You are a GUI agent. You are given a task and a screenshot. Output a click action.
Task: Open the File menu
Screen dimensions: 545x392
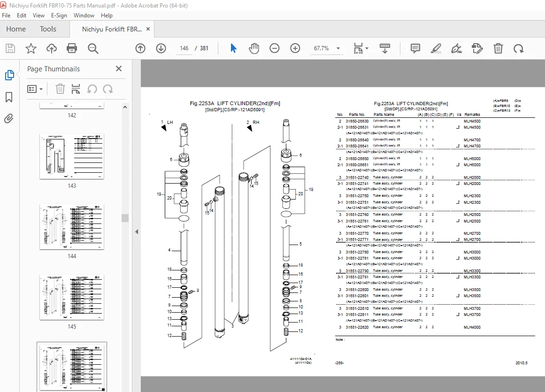coord(6,15)
